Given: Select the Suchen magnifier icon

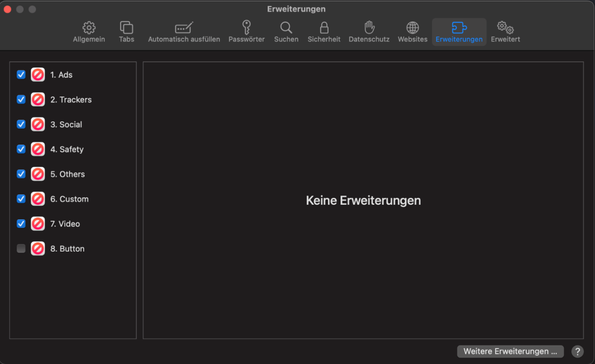Looking at the screenshot, I should 286,28.
